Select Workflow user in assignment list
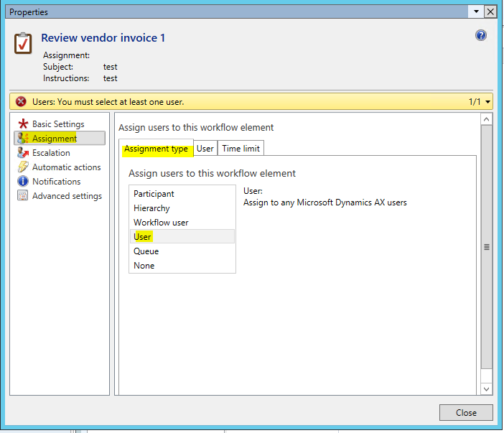 161,223
